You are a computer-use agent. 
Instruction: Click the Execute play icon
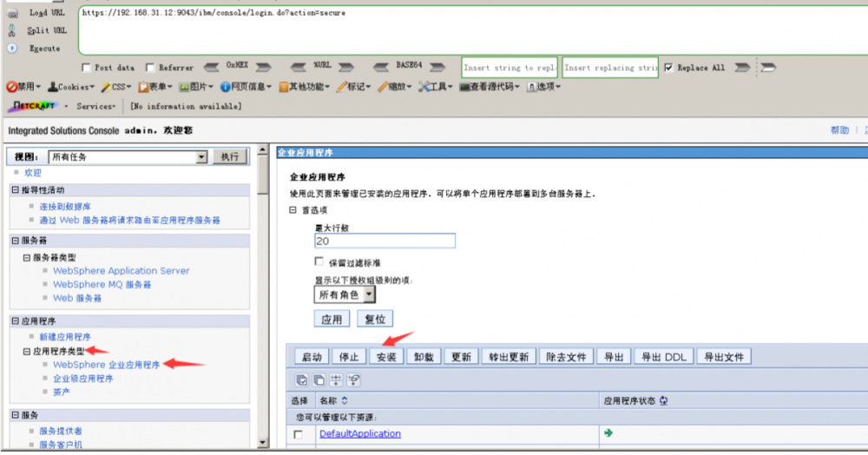(x=12, y=48)
